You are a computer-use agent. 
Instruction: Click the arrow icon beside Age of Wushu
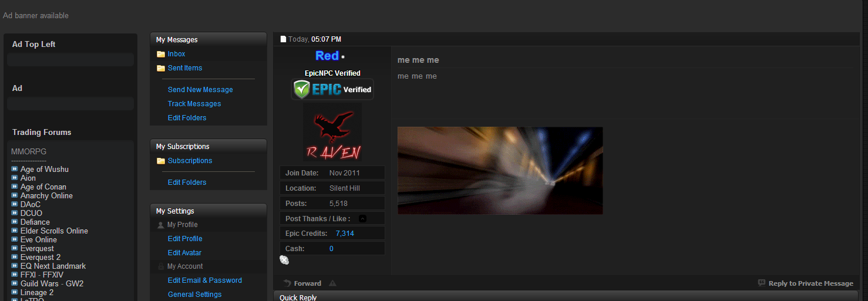coord(15,169)
